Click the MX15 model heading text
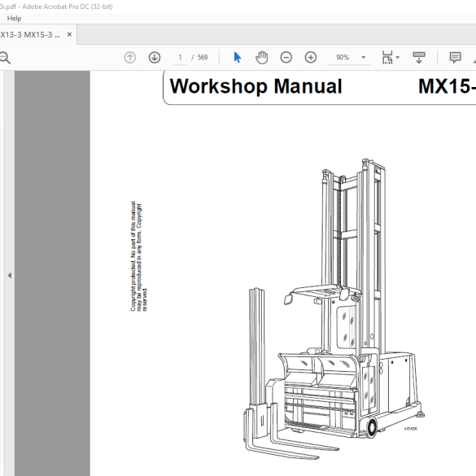This screenshot has width=476, height=476. click(x=447, y=86)
